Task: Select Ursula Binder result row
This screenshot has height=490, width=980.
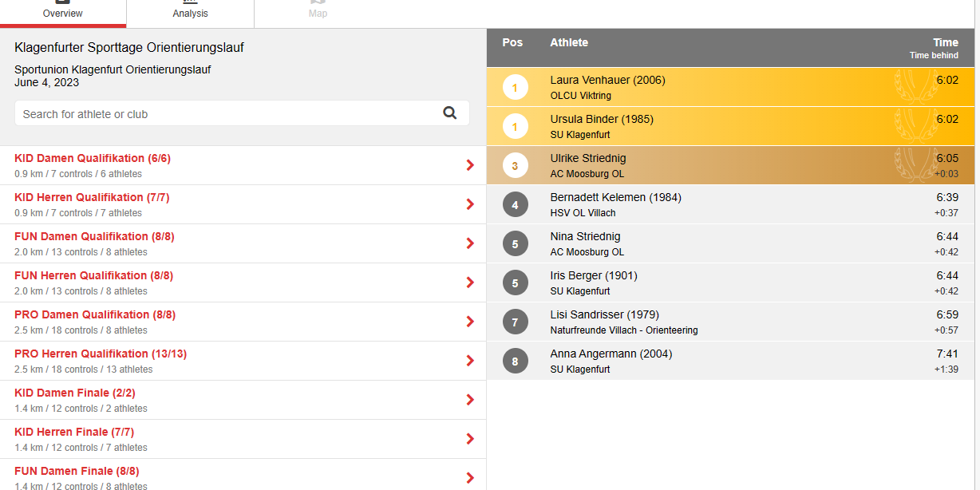Action: click(x=718, y=126)
